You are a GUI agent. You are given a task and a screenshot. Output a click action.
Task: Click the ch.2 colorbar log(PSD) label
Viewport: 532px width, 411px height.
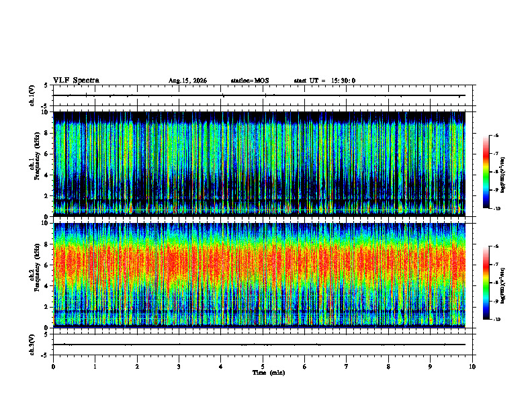click(x=502, y=286)
